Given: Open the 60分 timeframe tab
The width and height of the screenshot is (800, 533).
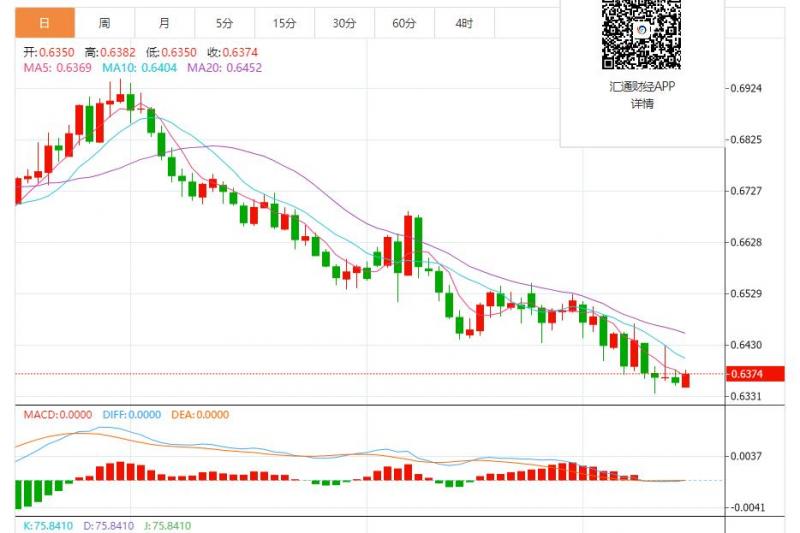Looking at the screenshot, I should coord(404,23).
